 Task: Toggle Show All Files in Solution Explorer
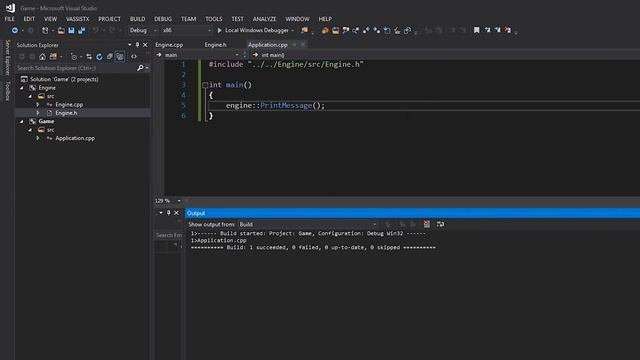click(x=120, y=57)
